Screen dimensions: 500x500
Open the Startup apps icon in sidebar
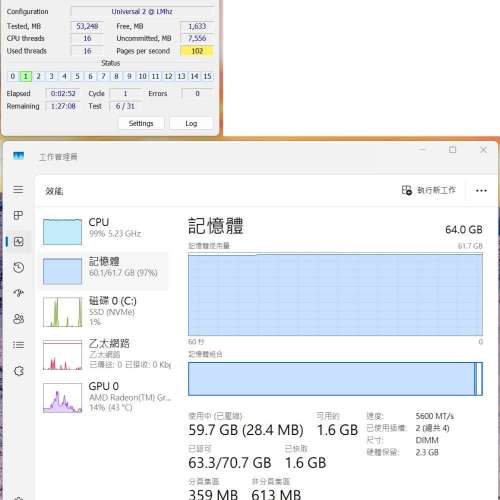[x=18, y=293]
